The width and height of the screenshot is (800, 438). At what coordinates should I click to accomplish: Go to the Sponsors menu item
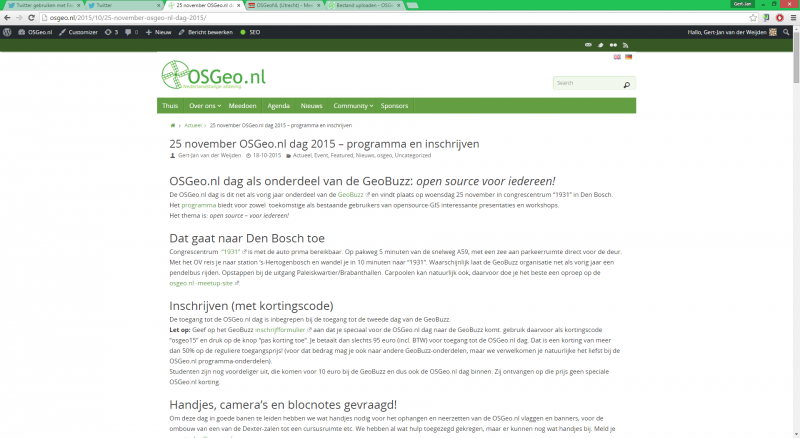coord(394,105)
